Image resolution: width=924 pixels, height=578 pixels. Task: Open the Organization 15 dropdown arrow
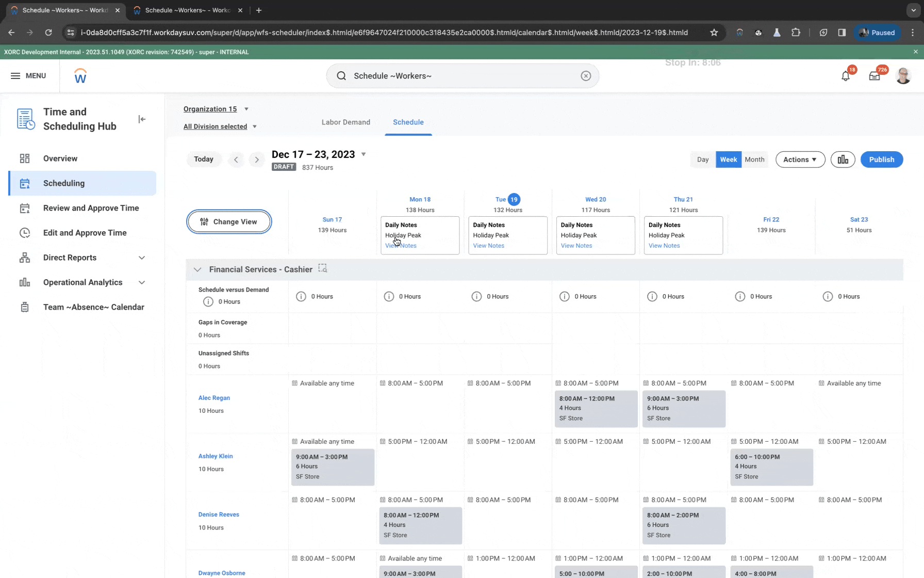[x=246, y=109]
